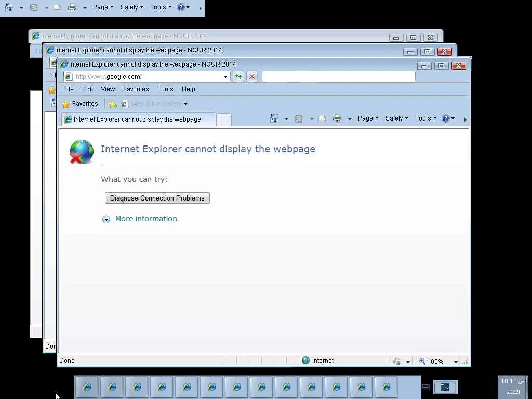
Task: Click the google.com address field
Action: coord(147,77)
